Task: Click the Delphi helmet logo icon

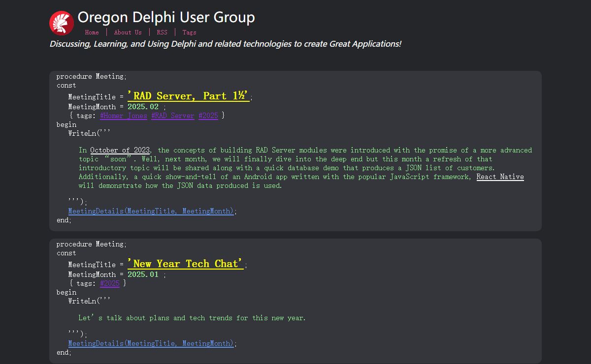Action: (62, 23)
